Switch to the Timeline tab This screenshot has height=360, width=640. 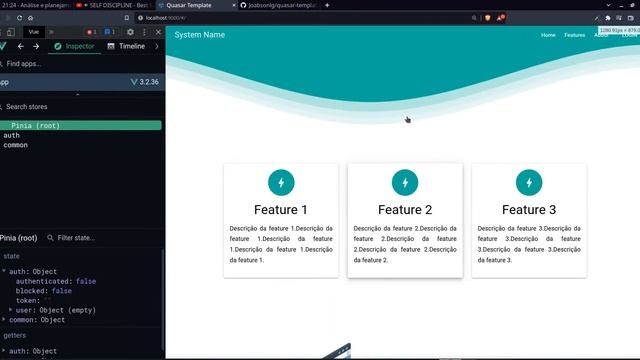coord(126,47)
